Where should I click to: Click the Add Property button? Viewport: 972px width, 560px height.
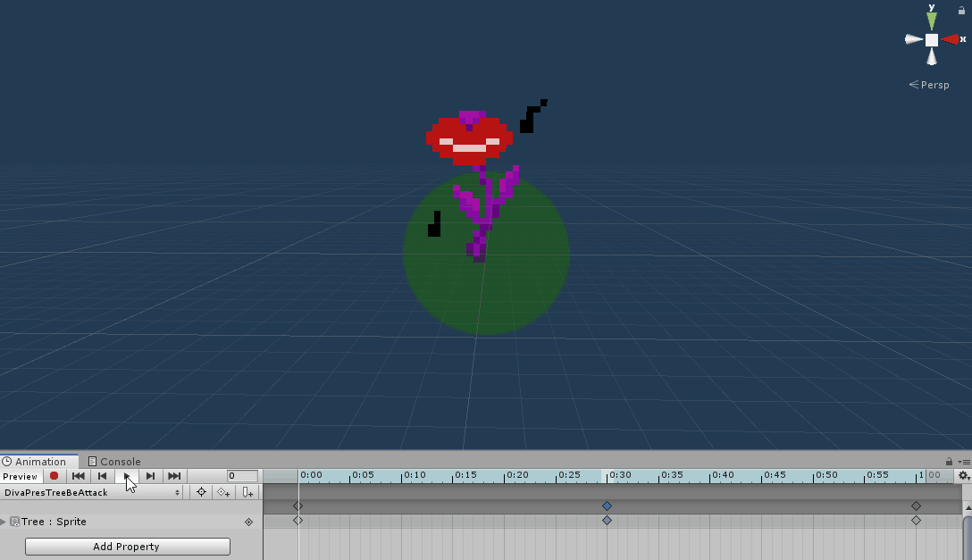tap(127, 547)
